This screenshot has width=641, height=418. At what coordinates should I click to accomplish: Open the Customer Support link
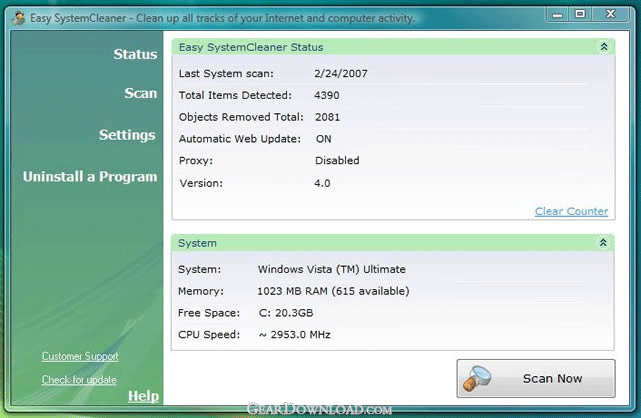click(80, 356)
